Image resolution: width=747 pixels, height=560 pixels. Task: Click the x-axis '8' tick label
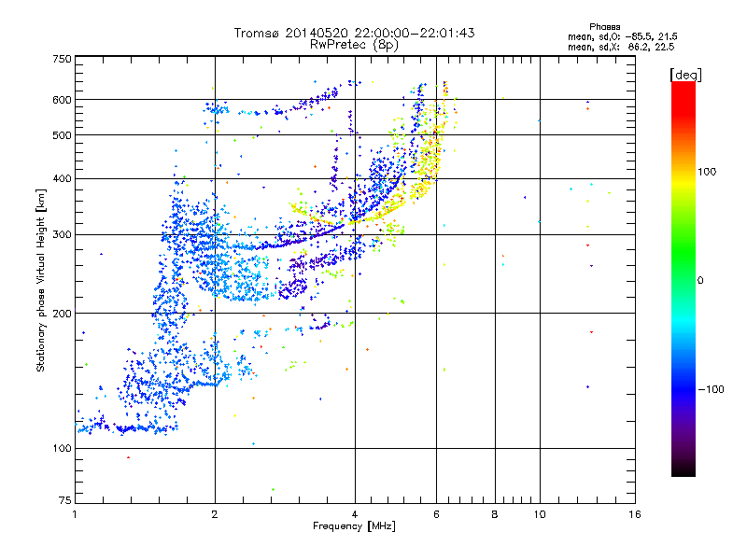[495, 514]
